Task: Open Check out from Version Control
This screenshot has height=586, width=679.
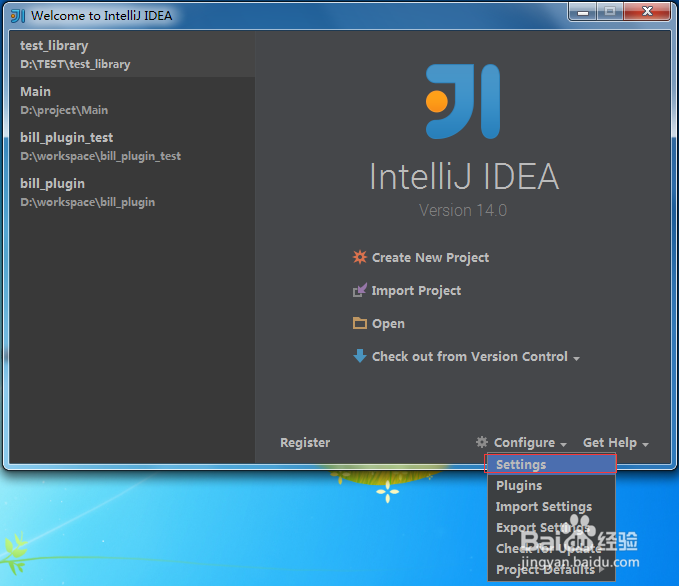Action: 470,356
